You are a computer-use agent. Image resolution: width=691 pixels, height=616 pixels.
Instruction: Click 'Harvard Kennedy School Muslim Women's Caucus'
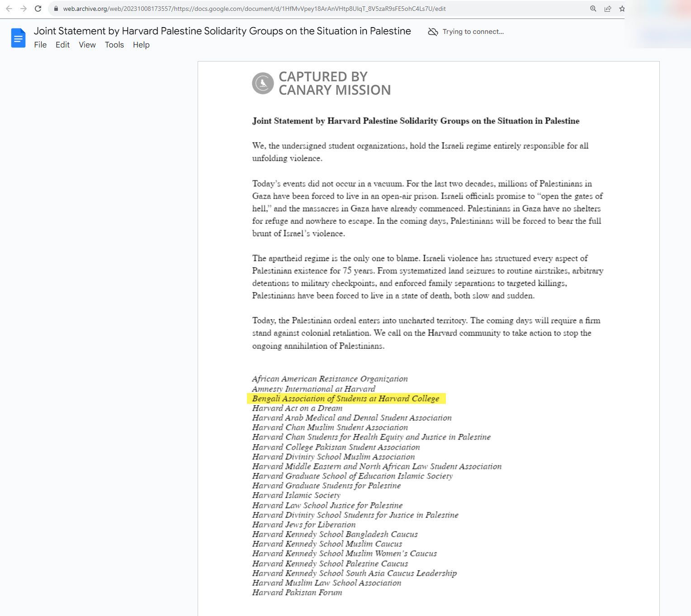tap(345, 554)
